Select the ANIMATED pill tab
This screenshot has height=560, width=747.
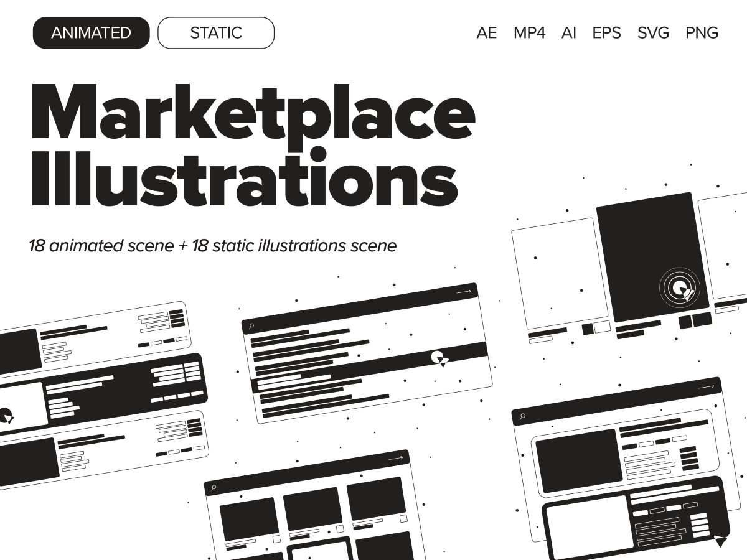coord(91,33)
